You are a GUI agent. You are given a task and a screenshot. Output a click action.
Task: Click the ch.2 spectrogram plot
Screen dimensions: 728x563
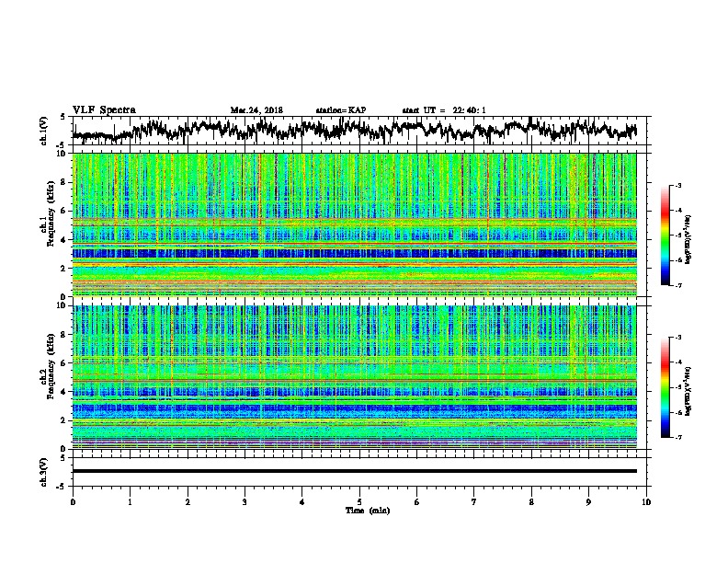[x=355, y=377]
